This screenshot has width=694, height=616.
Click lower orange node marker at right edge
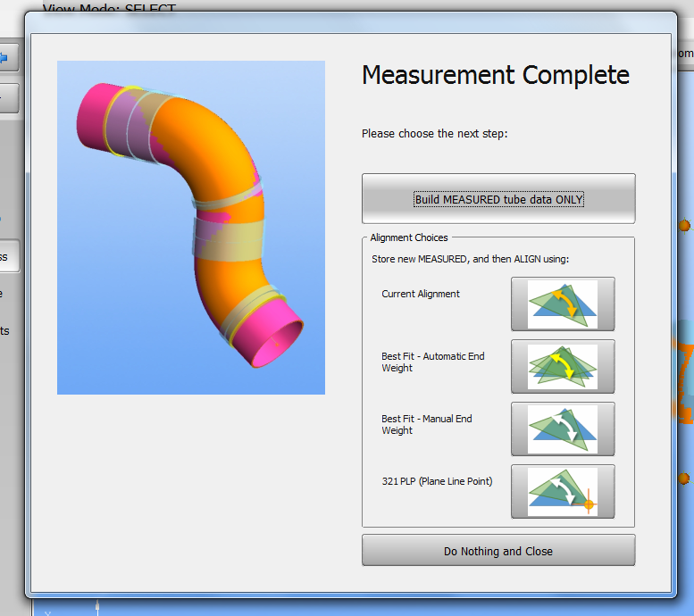point(685,479)
